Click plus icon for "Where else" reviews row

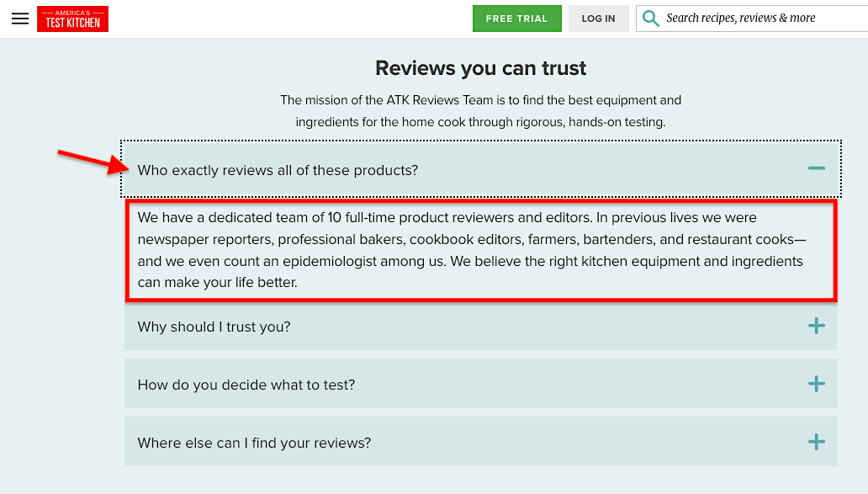tap(816, 442)
